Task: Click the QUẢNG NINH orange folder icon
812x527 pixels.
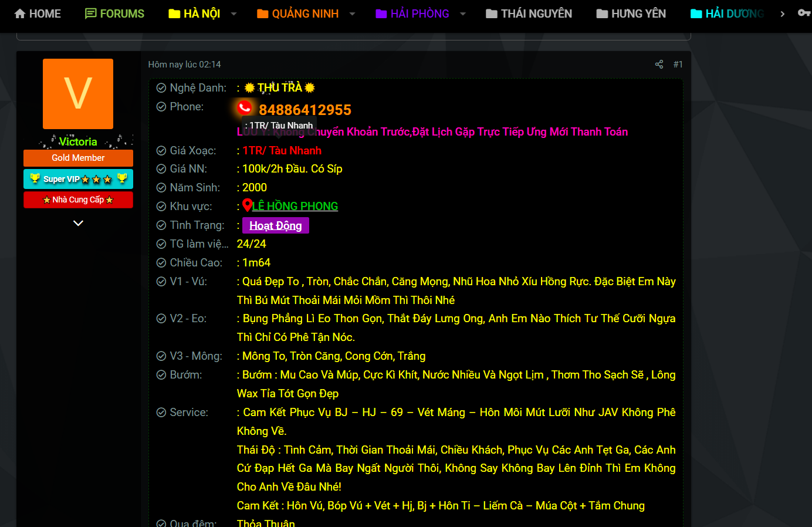Action: point(263,13)
